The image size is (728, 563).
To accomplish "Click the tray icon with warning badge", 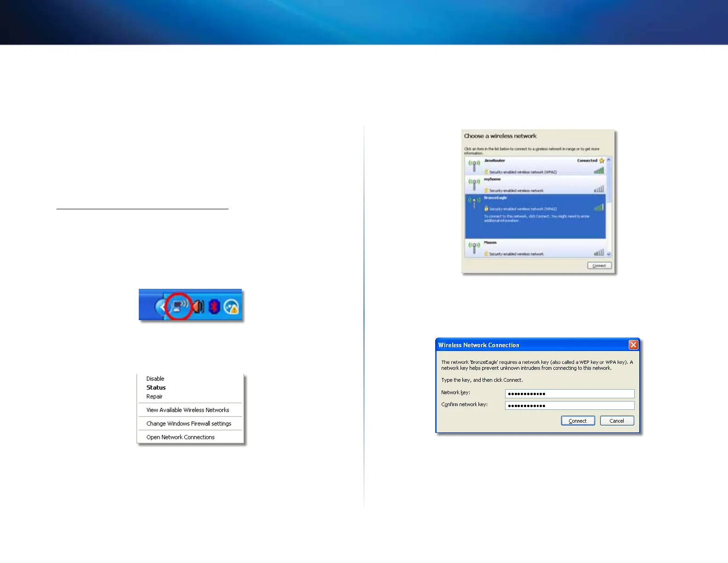I will coord(232,307).
